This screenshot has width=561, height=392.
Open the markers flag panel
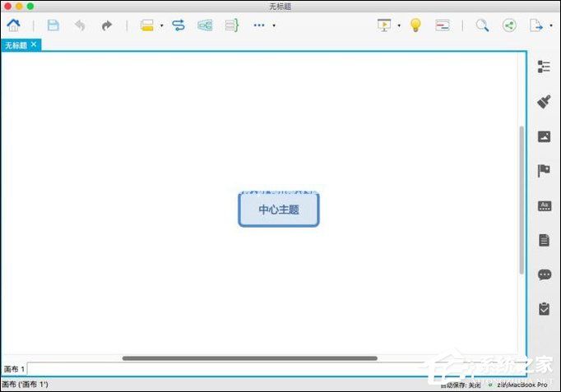click(544, 171)
